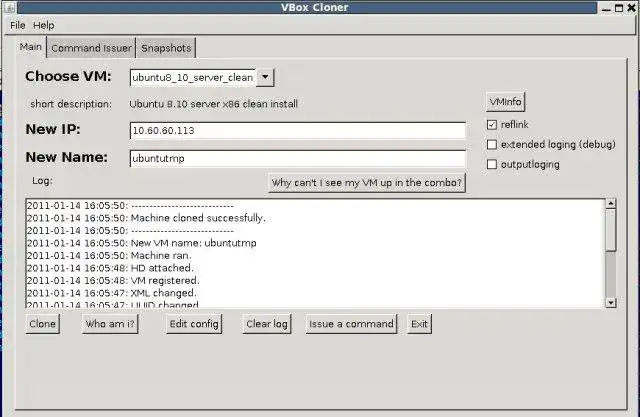
Task: Click the Edit config button
Action: (x=194, y=324)
